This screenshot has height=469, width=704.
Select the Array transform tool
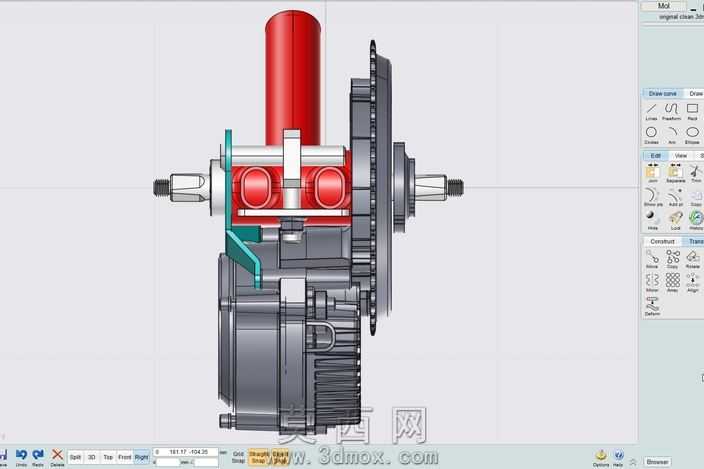[673, 283]
